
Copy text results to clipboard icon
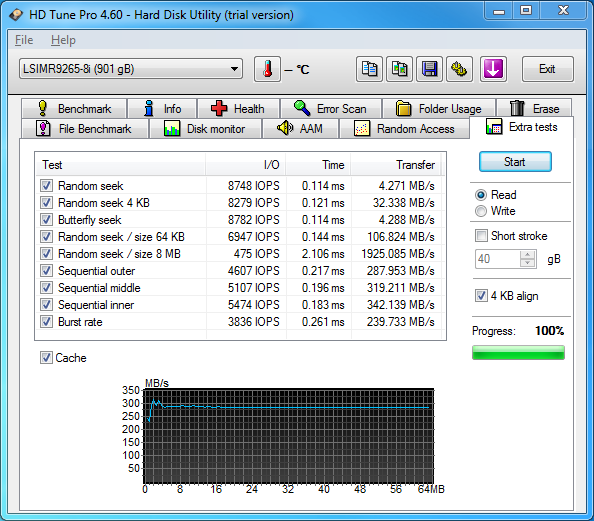tap(369, 69)
